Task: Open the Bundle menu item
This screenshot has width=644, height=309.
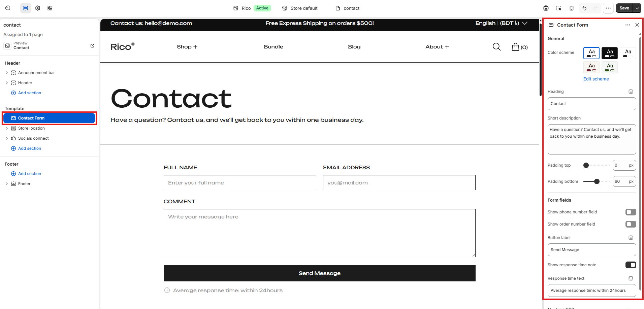Action: point(273,47)
